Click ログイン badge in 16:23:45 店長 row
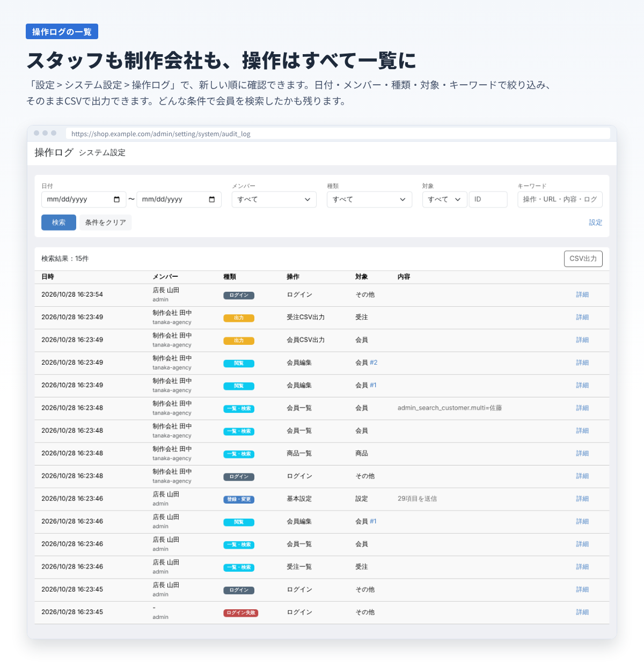The height and width of the screenshot is (665, 644). (239, 590)
